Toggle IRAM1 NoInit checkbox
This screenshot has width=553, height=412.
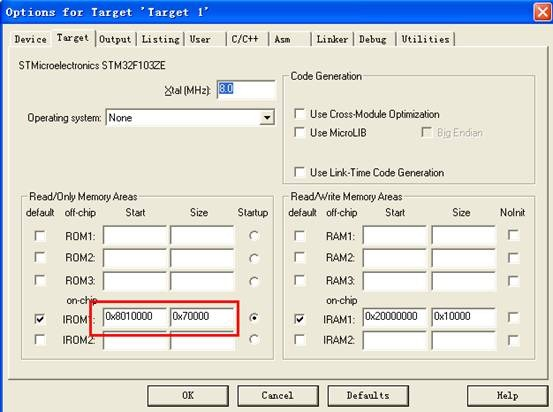point(514,317)
